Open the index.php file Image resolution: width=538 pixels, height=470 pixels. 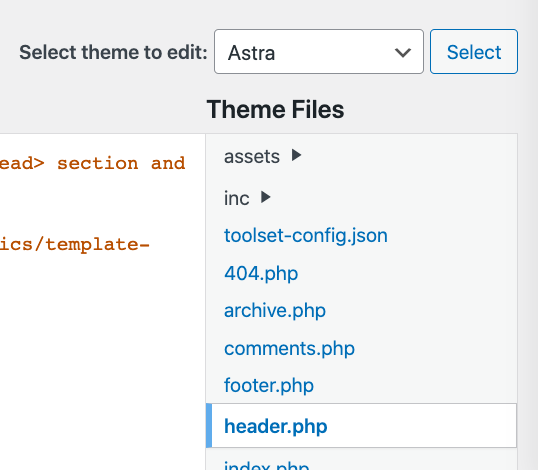(x=267, y=465)
